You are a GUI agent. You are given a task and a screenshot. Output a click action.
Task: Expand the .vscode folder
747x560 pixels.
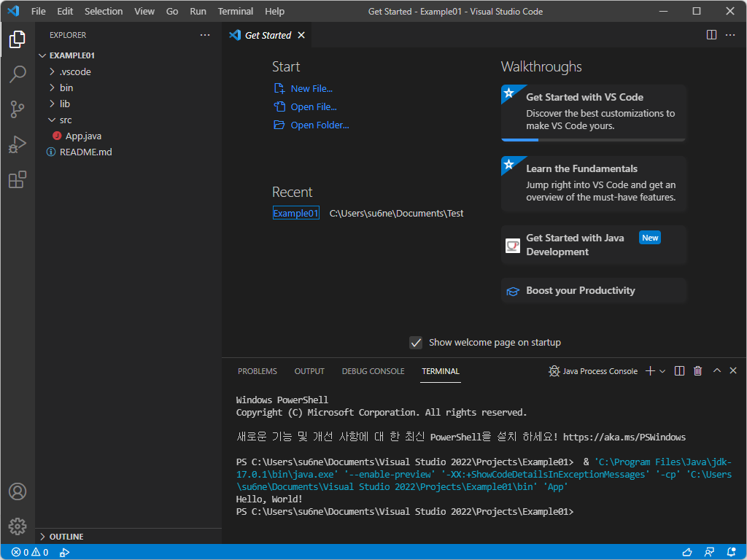[52, 72]
